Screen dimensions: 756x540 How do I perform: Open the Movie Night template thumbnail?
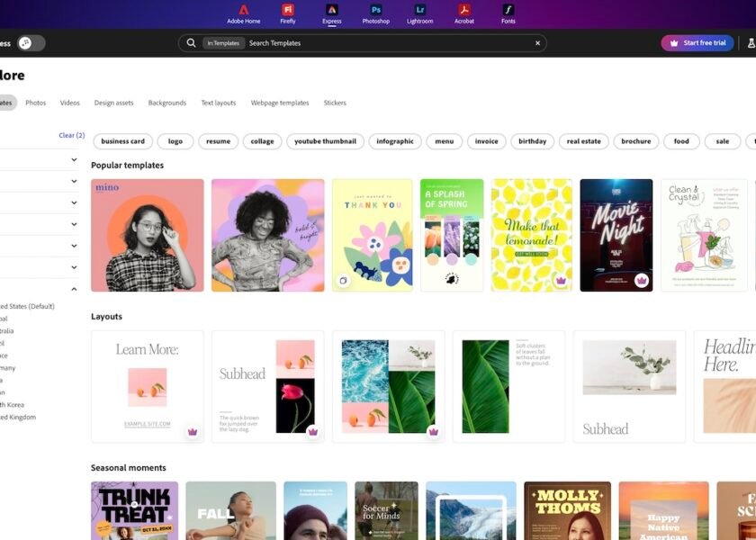pos(616,235)
